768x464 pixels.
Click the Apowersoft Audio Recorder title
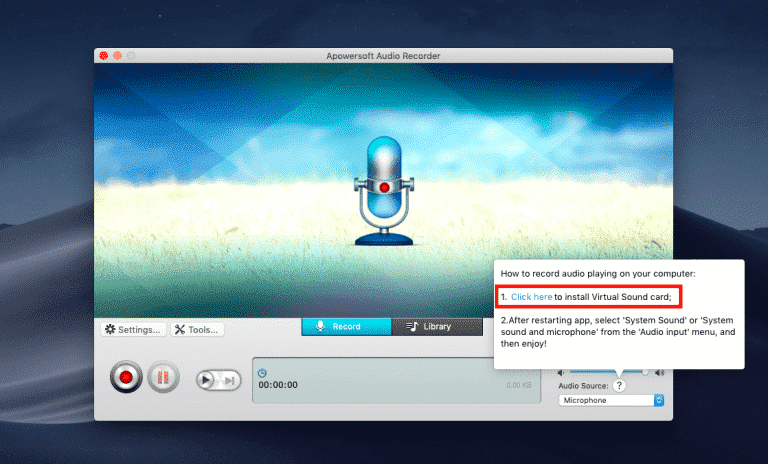point(383,56)
